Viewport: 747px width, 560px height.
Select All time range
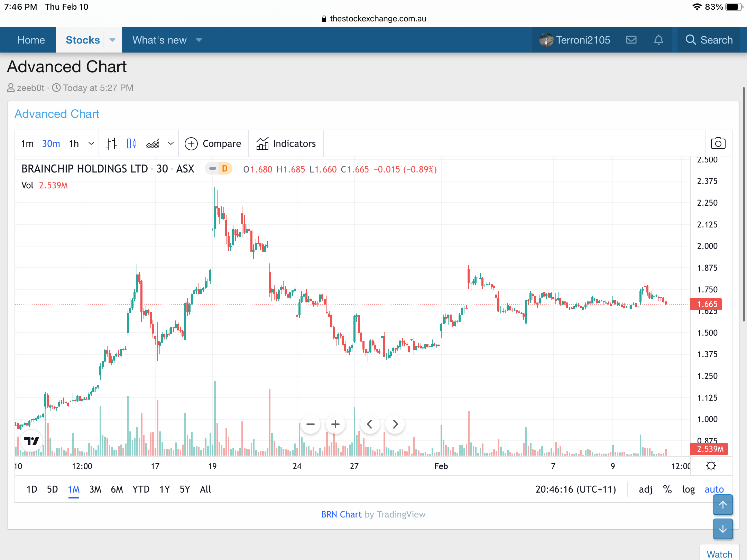pyautogui.click(x=205, y=489)
